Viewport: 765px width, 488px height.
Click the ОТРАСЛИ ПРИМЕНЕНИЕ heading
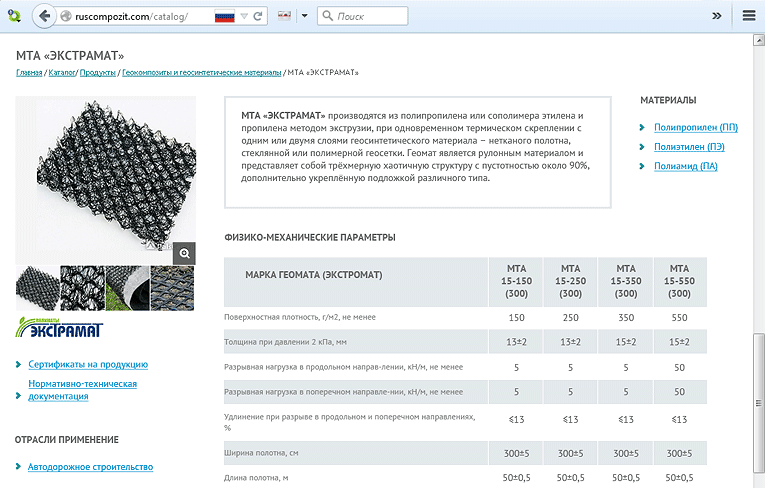click(67, 440)
